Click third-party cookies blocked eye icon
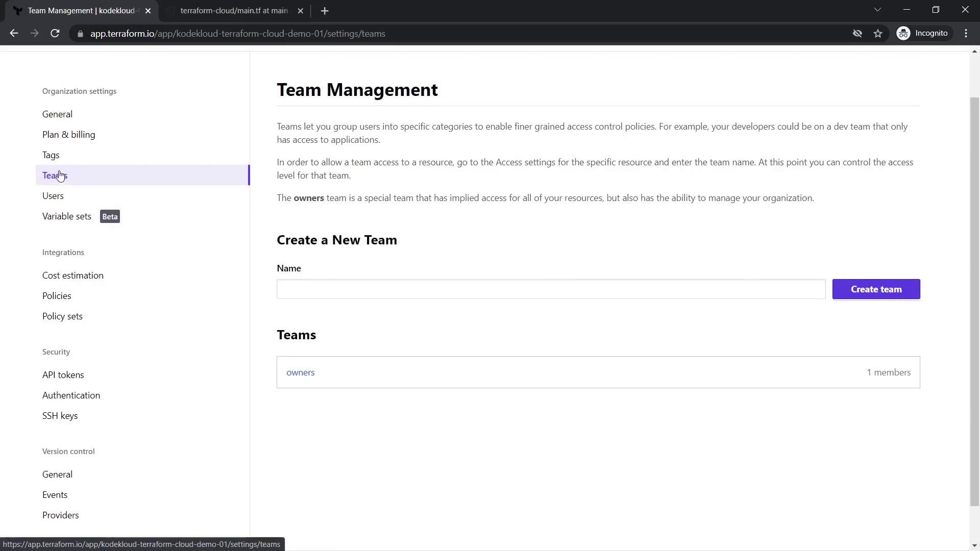The width and height of the screenshot is (980, 551). pyautogui.click(x=857, y=34)
